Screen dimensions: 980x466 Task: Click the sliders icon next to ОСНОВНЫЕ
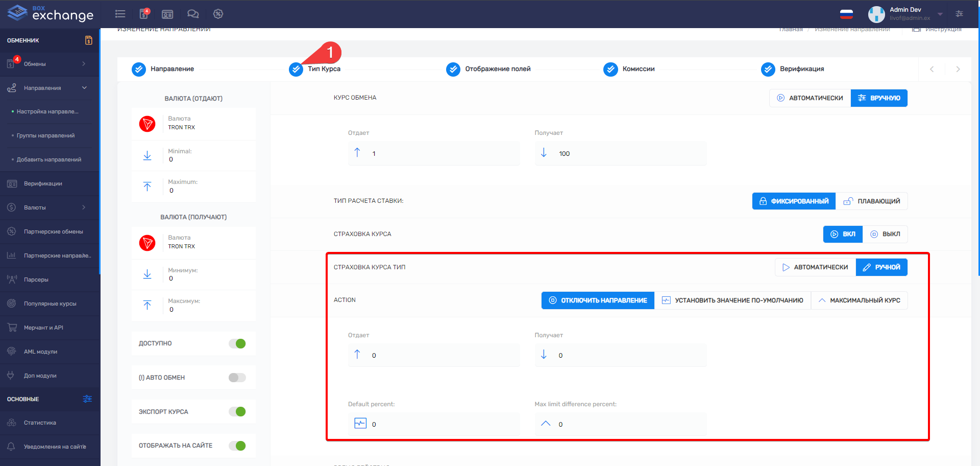pyautogui.click(x=87, y=399)
